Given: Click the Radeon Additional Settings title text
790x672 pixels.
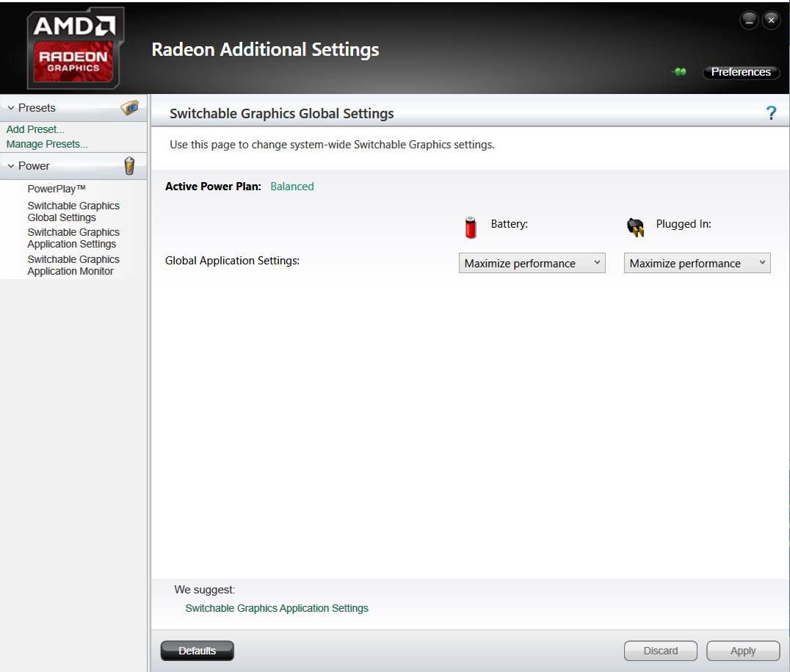Looking at the screenshot, I should click(x=266, y=49).
